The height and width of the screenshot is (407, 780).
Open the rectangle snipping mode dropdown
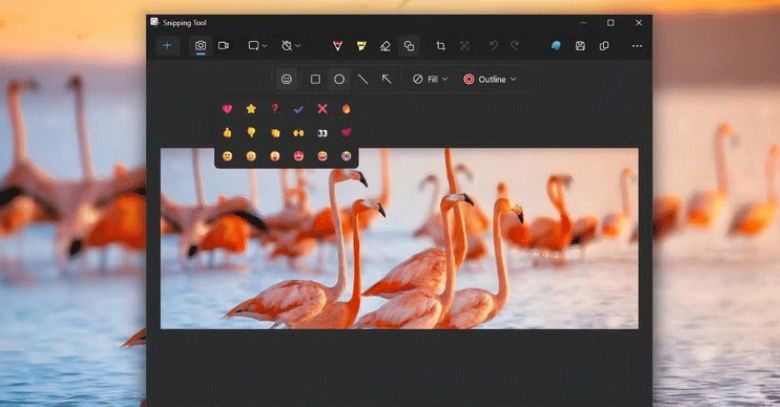[258, 46]
